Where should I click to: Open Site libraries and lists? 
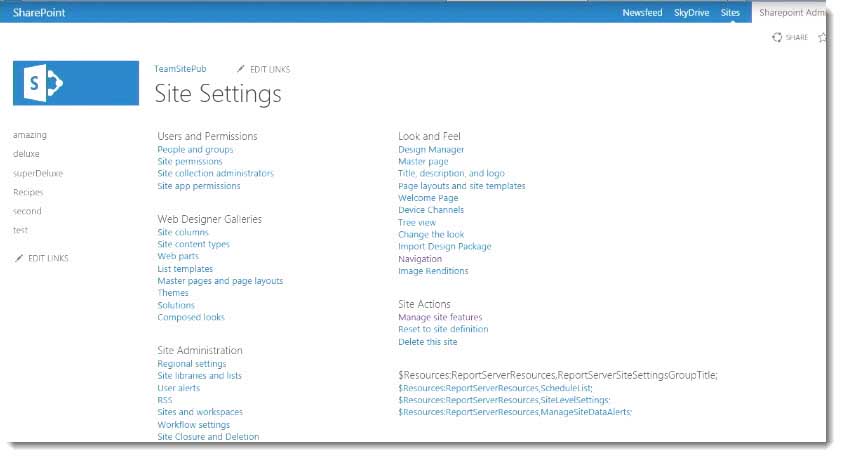pyautogui.click(x=200, y=375)
